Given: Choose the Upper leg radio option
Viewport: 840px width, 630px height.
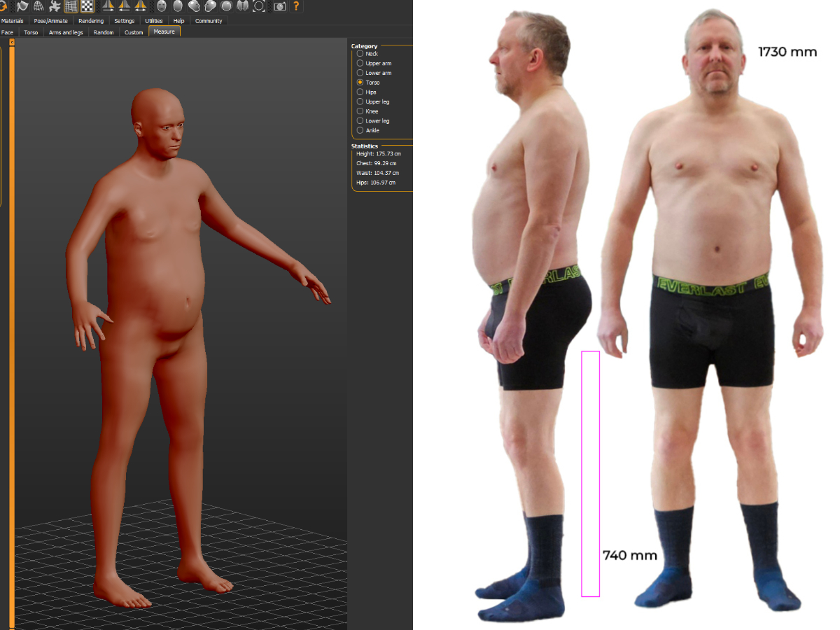Looking at the screenshot, I should click(x=360, y=102).
